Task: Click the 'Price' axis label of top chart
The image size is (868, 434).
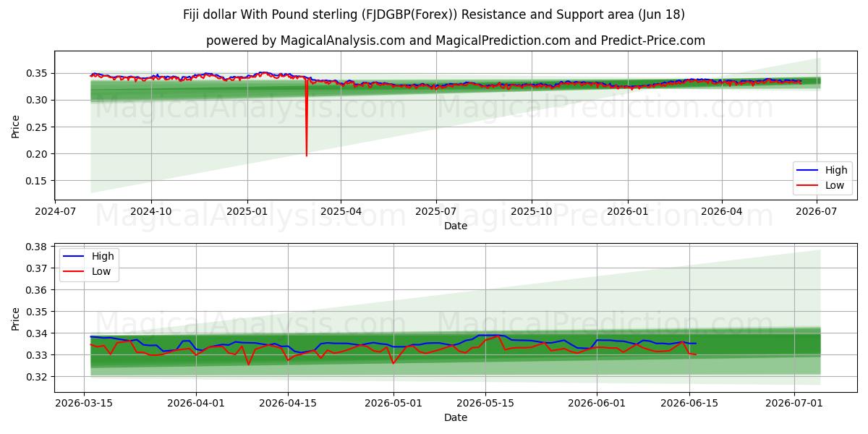Action: coord(16,126)
